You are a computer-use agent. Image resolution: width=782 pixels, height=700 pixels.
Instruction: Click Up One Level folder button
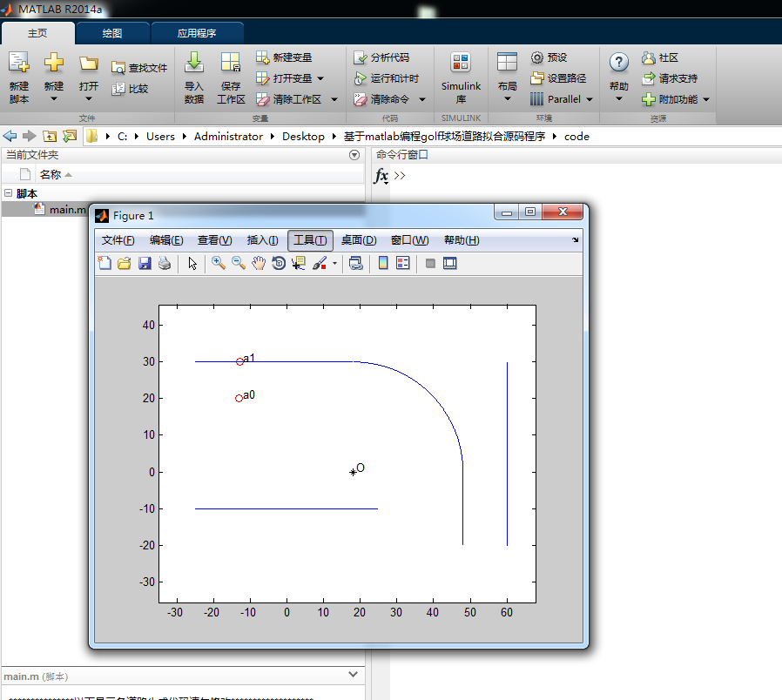click(50, 136)
